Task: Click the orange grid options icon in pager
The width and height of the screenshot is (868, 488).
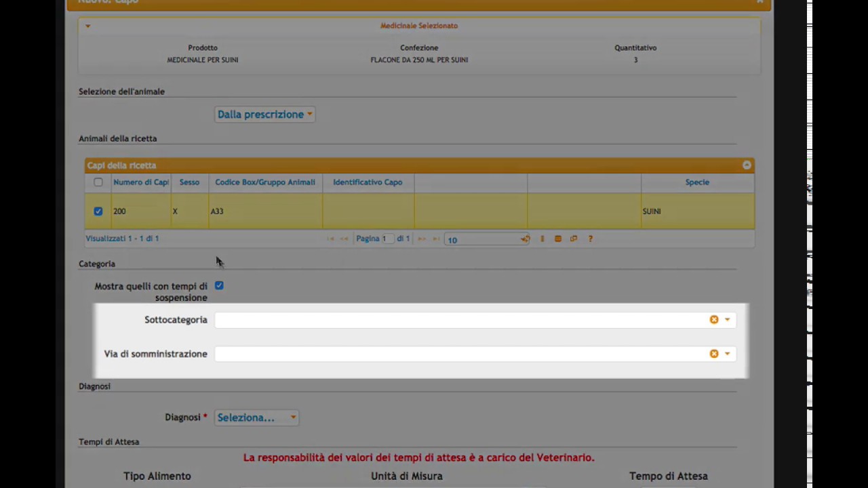Action: click(558, 239)
